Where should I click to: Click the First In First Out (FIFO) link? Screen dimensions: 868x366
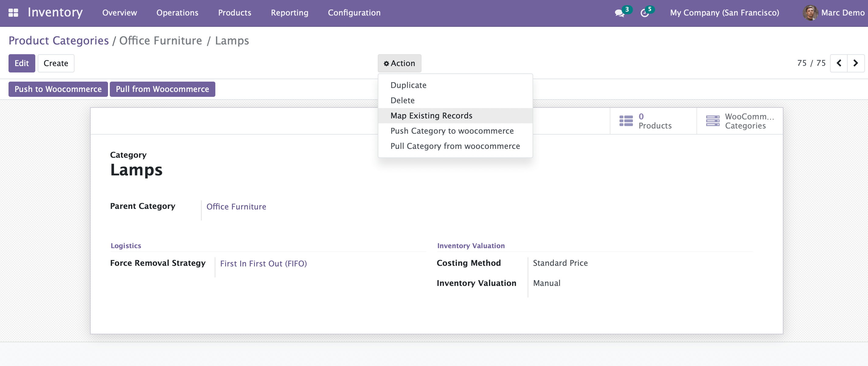pos(263,263)
